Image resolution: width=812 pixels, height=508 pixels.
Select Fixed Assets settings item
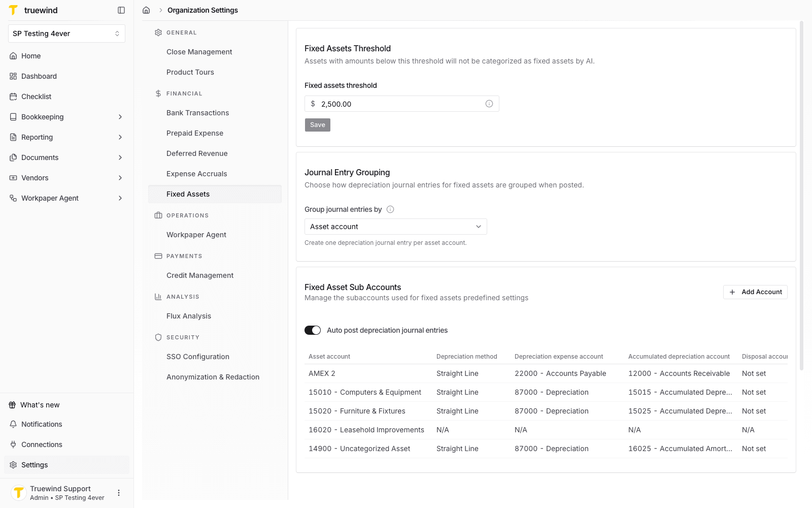pyautogui.click(x=215, y=194)
